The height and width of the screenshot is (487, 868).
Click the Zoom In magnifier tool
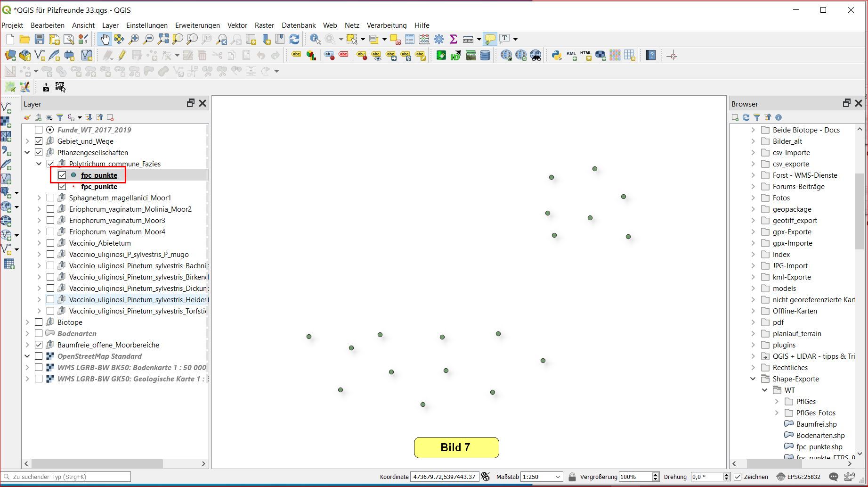(x=134, y=39)
